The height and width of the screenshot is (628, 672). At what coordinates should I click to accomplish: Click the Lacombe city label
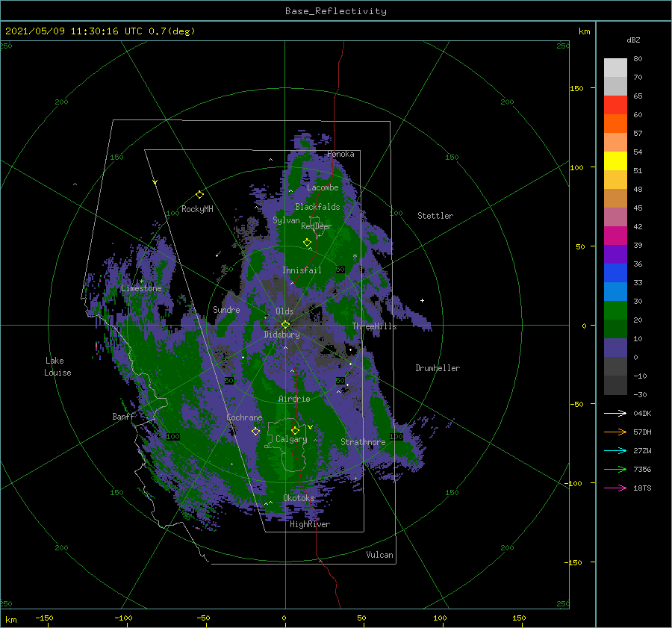click(x=323, y=187)
